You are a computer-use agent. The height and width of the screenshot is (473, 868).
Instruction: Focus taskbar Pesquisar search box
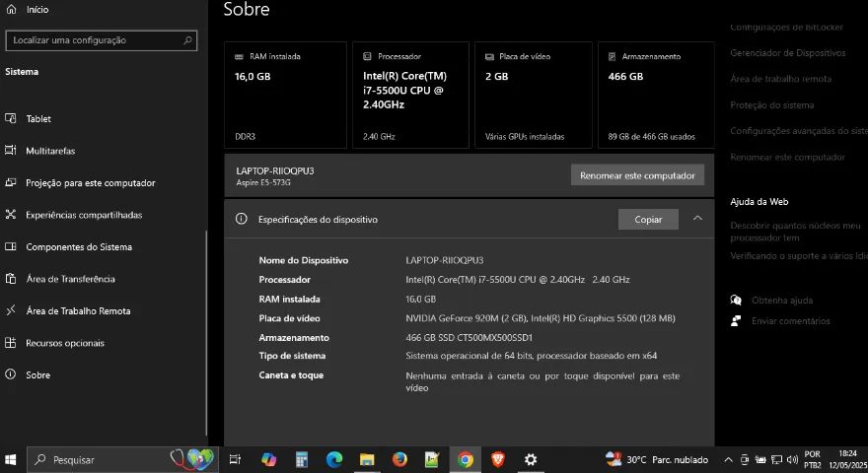[122, 460]
